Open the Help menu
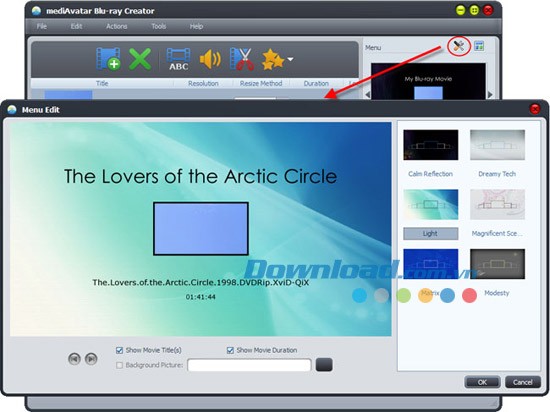The height and width of the screenshot is (412, 550). coord(196,26)
